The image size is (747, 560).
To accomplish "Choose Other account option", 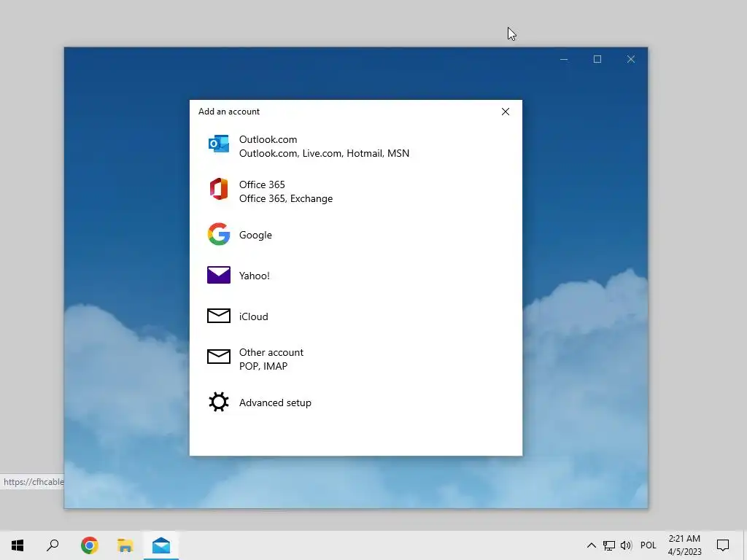I will click(x=356, y=359).
